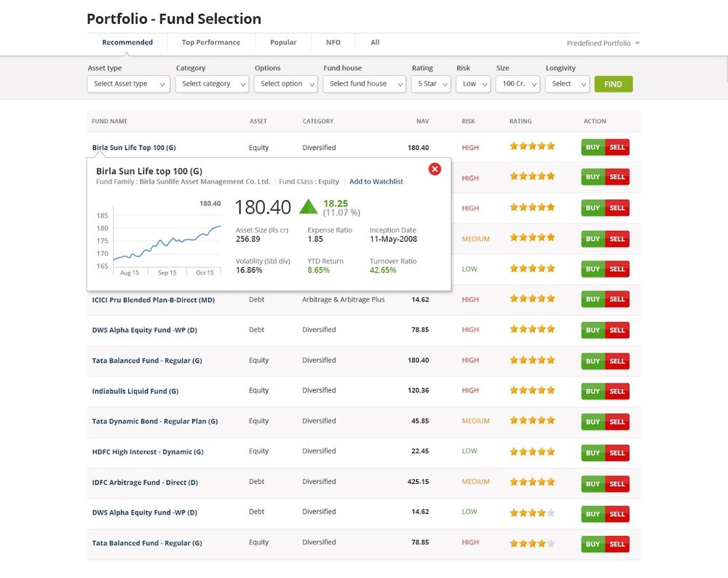This screenshot has height=578, width=728.
Task: Buy Birla Sun Life Top 100 (G)
Action: coord(593,147)
